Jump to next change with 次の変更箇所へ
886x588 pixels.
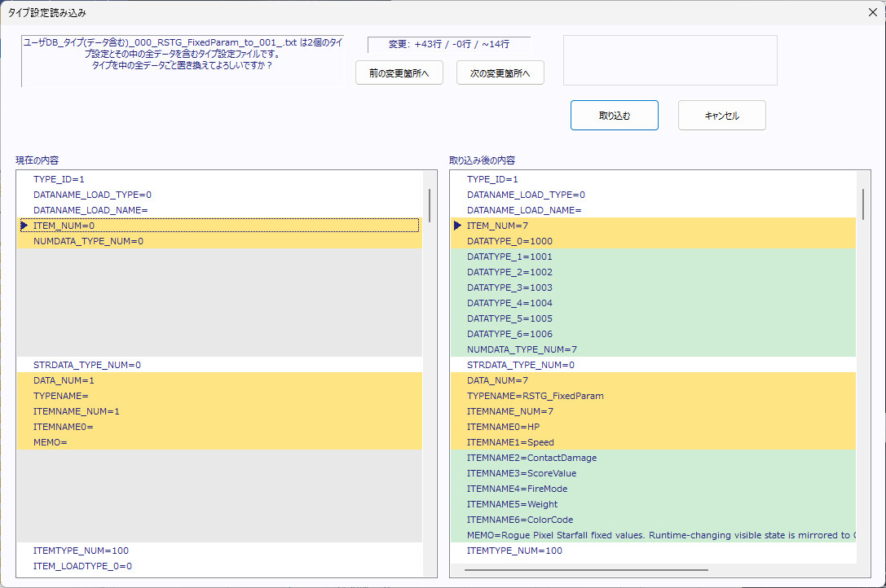[500, 72]
